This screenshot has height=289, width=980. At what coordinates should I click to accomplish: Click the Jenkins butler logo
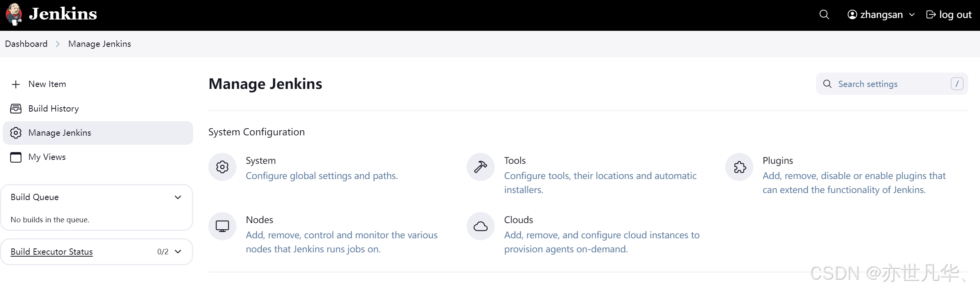[x=14, y=14]
